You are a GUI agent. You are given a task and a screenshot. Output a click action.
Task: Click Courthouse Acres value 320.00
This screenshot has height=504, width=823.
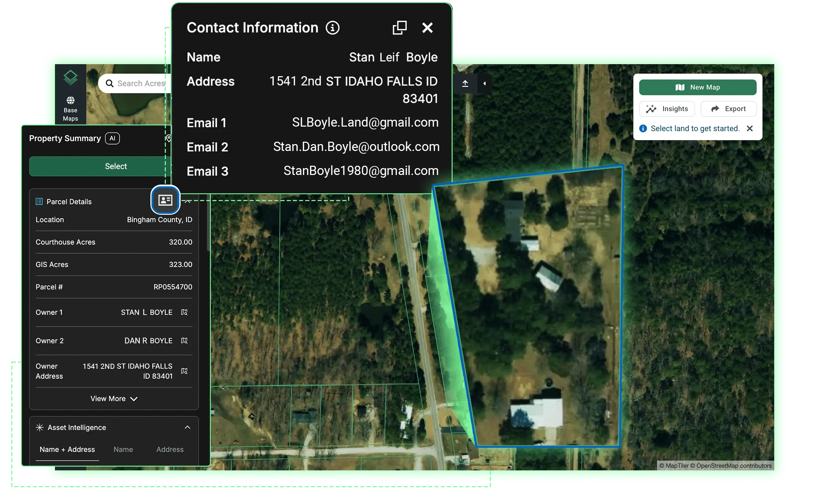[x=181, y=242]
